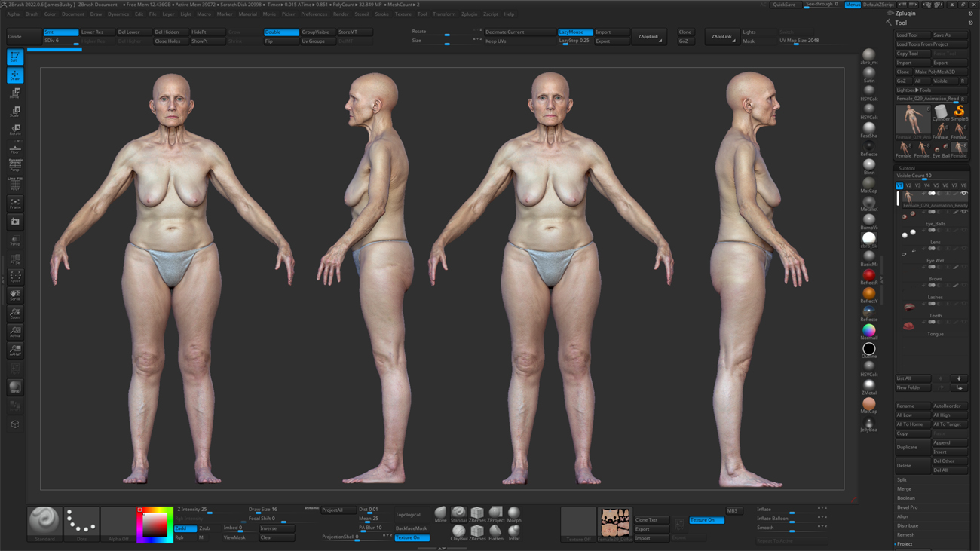Open the Texture menu
This screenshot has height=551, width=980.
pos(403,14)
